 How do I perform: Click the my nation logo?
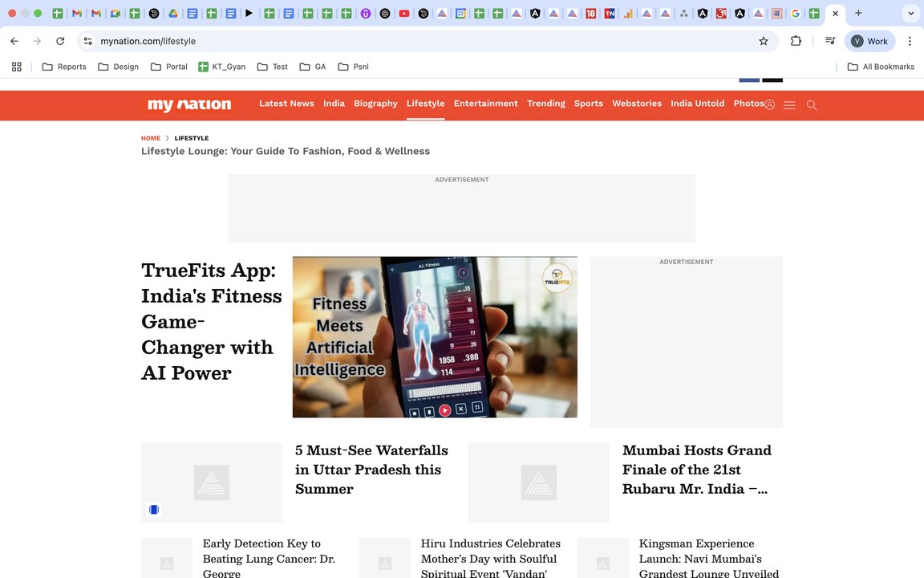[x=189, y=104]
